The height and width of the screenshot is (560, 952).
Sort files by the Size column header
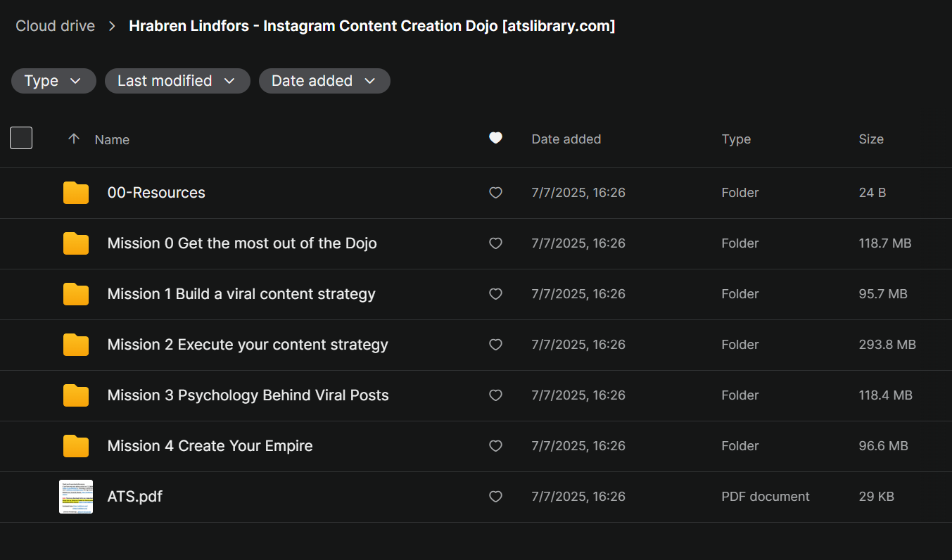(x=871, y=139)
